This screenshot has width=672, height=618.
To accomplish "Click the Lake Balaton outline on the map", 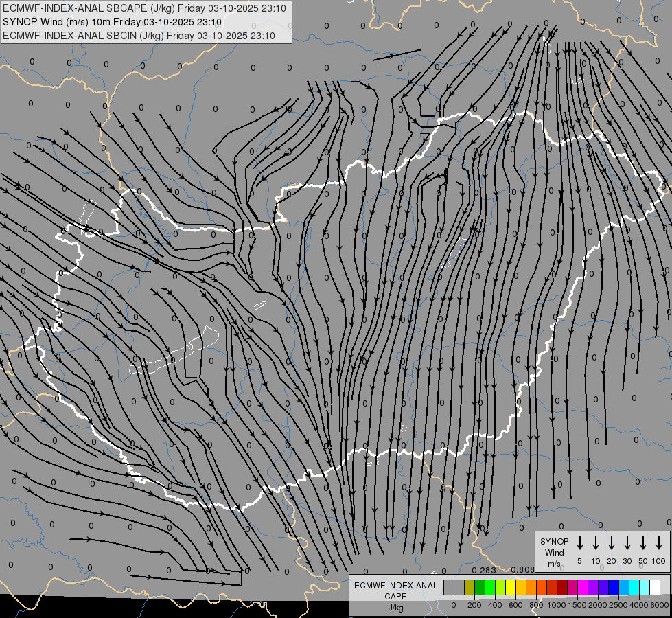I will click(x=174, y=351).
